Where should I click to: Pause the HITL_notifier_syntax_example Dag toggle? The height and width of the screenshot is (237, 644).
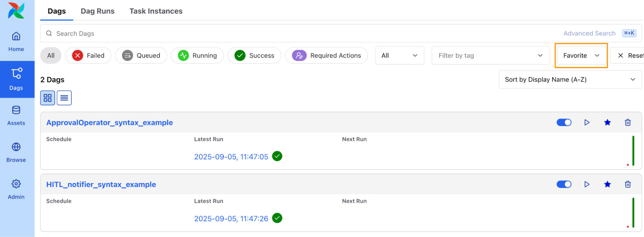(564, 184)
